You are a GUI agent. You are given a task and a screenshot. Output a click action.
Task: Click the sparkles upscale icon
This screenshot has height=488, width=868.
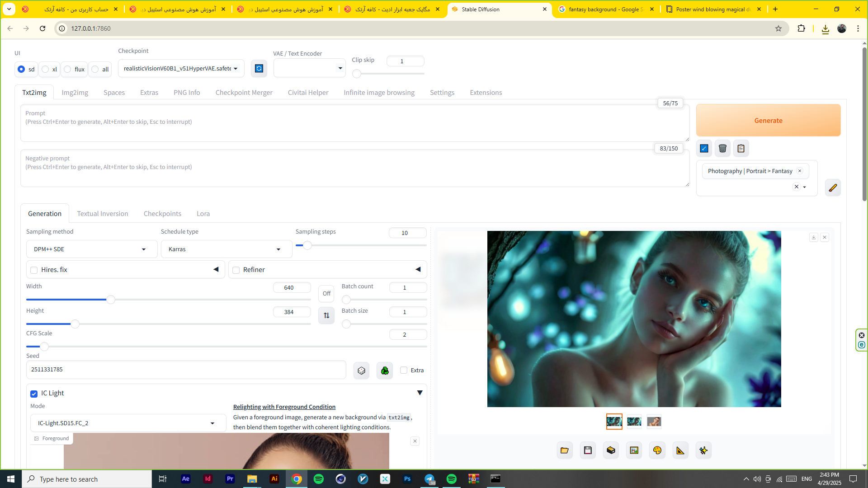point(703,450)
